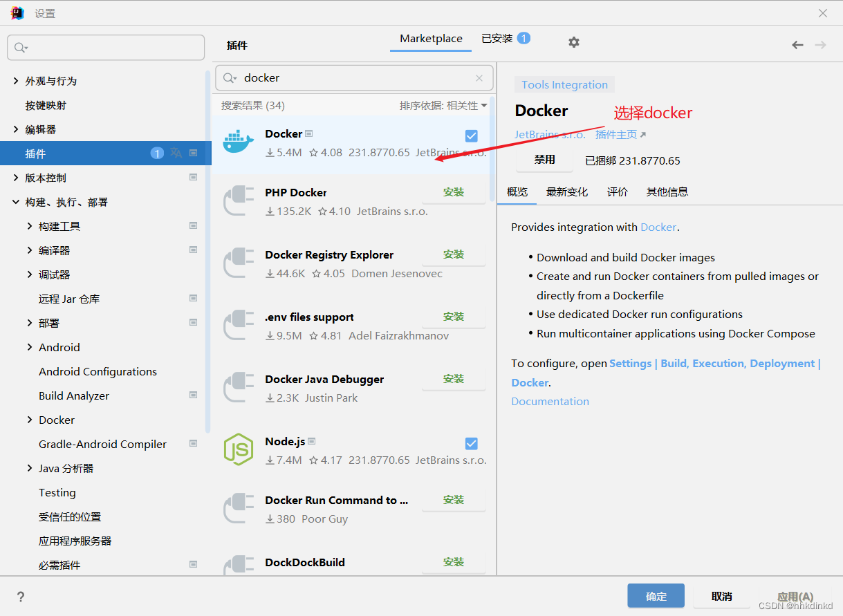This screenshot has height=616, width=843.
Task: Open the 插件主页 link
Action: click(x=621, y=135)
